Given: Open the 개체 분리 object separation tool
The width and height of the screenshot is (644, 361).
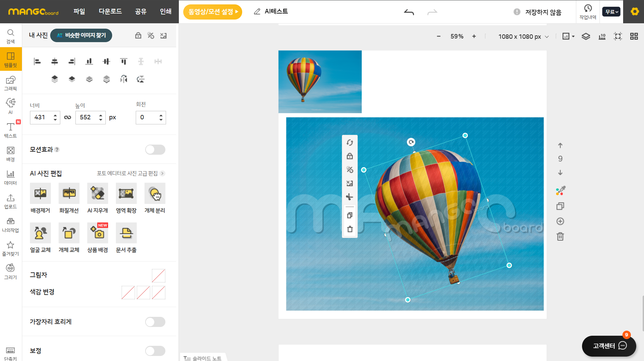Looking at the screenshot, I should 155,198.
